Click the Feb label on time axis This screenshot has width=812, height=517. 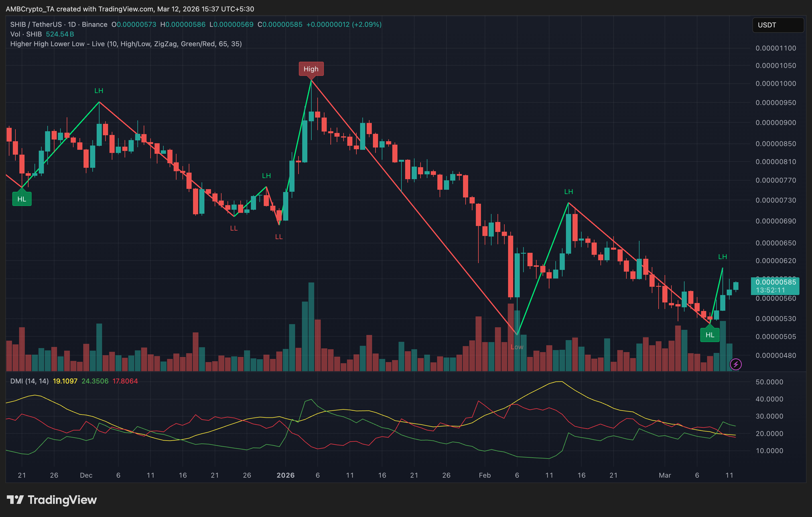point(485,475)
